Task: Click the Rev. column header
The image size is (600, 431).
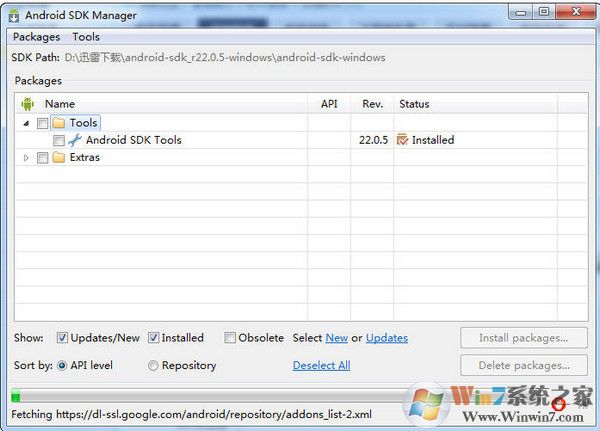Action: [x=372, y=104]
